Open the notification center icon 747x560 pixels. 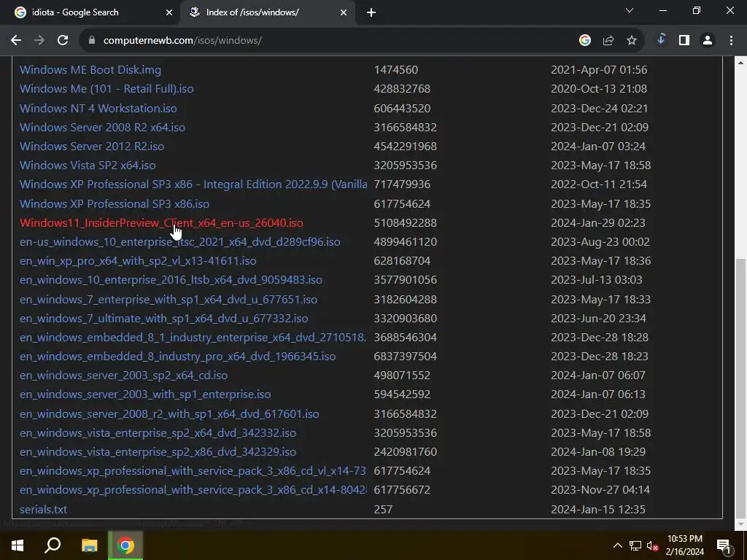pyautogui.click(x=724, y=545)
